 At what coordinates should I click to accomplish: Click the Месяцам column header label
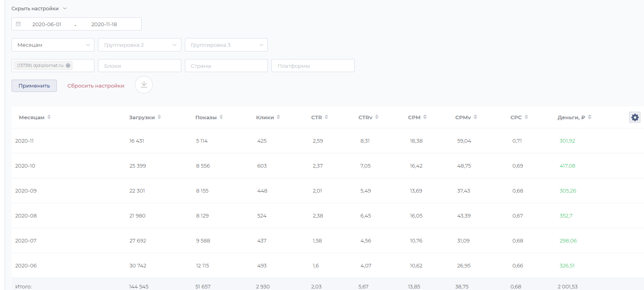tap(32, 118)
